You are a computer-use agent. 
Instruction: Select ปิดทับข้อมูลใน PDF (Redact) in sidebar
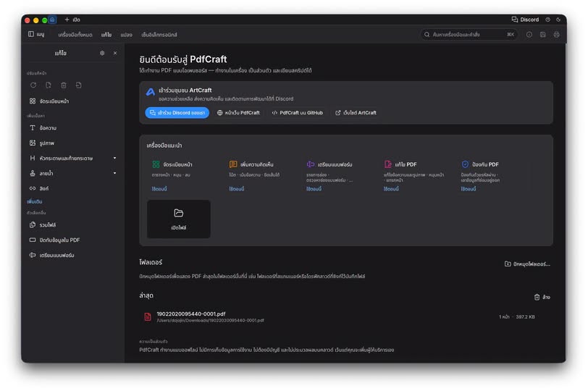click(73, 240)
